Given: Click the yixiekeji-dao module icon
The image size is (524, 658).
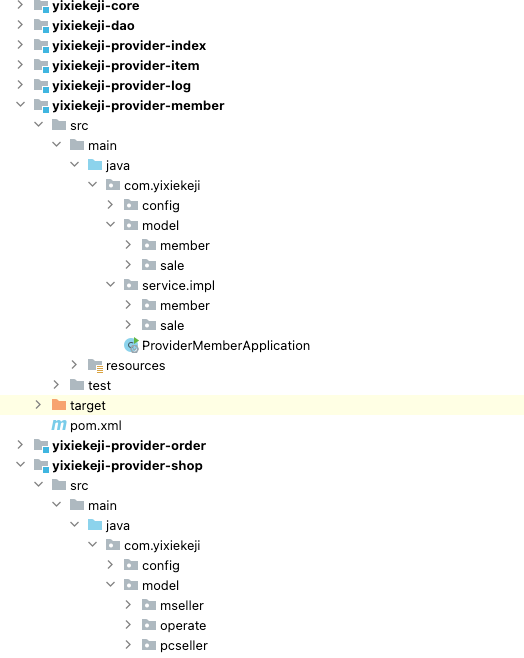Looking at the screenshot, I should pos(42,26).
